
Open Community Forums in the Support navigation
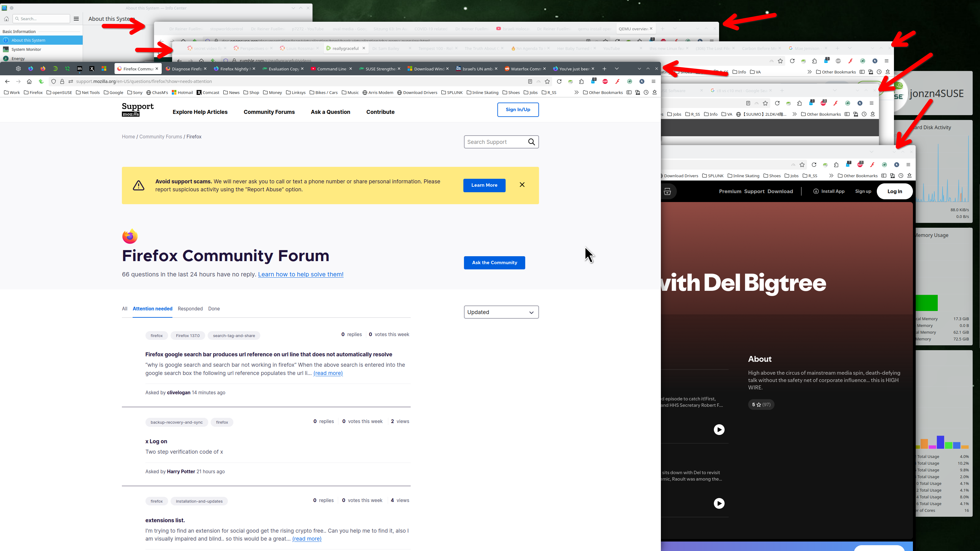(269, 112)
